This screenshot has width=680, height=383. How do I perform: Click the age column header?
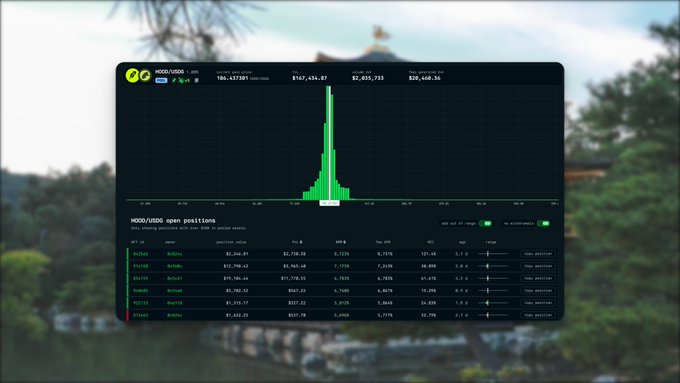[x=462, y=242]
